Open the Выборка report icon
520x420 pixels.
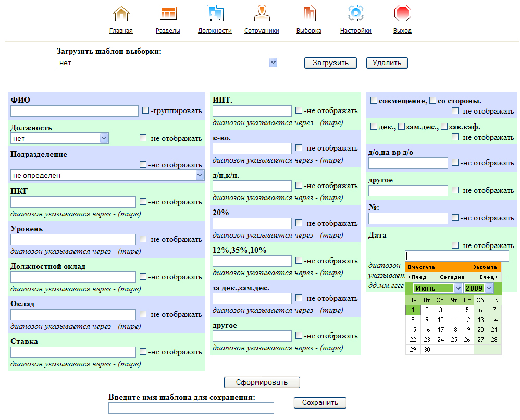pos(308,14)
